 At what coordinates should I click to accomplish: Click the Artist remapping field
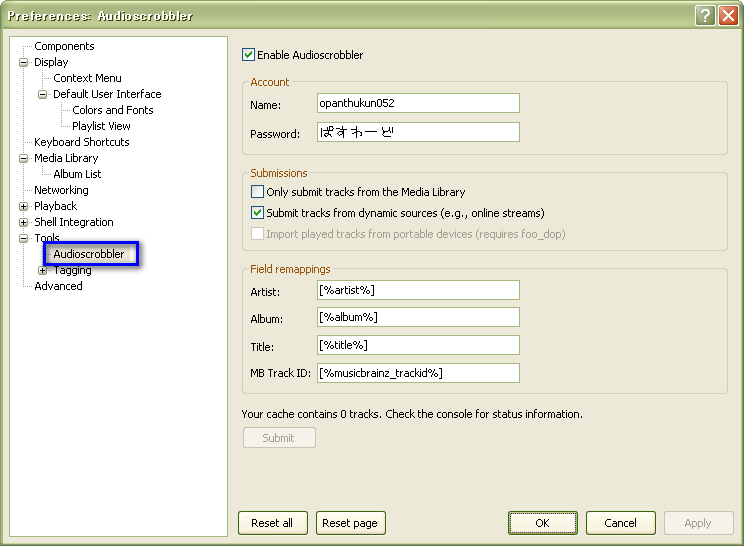[418, 290]
